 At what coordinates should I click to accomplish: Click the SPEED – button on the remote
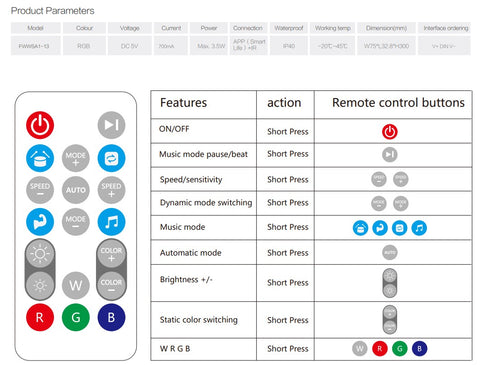[40, 190]
